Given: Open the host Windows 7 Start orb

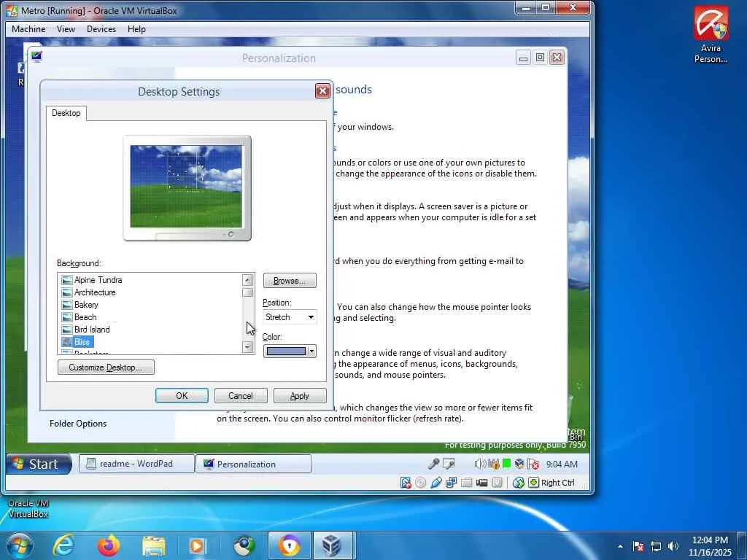Looking at the screenshot, I should 19,546.
